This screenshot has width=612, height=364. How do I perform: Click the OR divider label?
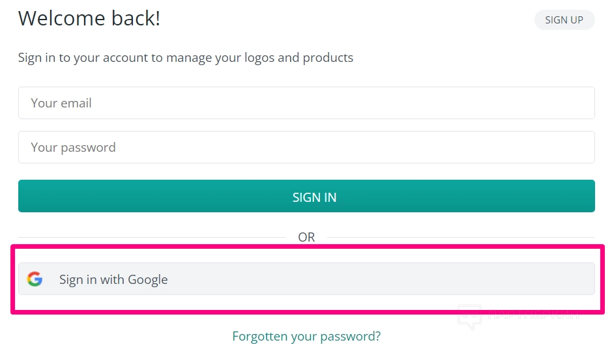click(306, 238)
